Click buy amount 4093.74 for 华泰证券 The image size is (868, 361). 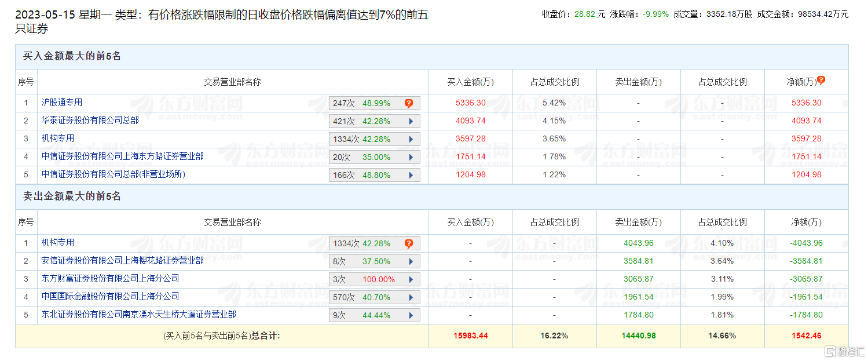[471, 121]
